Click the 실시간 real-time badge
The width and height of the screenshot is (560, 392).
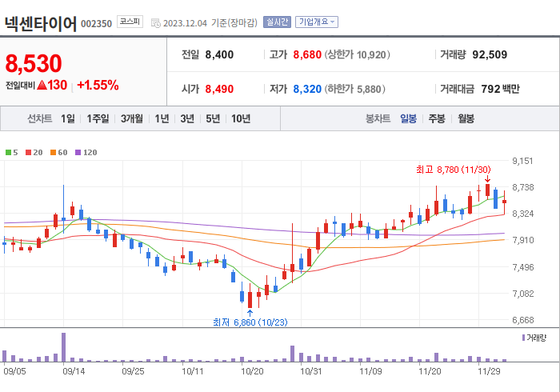click(x=277, y=22)
